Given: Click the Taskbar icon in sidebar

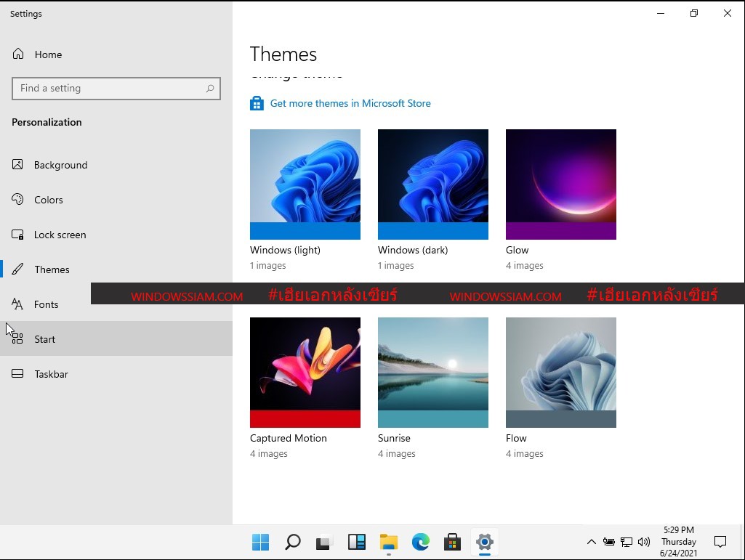Looking at the screenshot, I should coord(17,373).
